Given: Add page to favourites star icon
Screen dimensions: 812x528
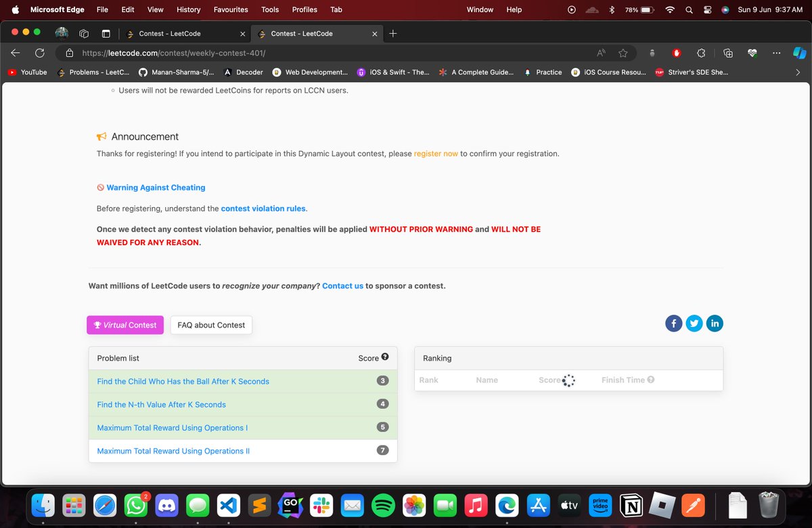Looking at the screenshot, I should tap(623, 53).
